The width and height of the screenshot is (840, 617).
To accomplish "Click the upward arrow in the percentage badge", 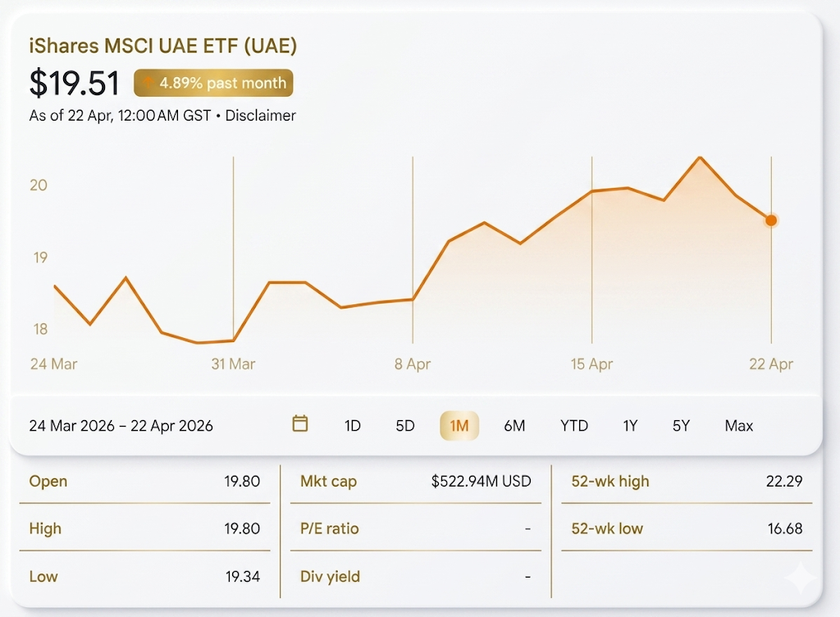I will [x=147, y=82].
